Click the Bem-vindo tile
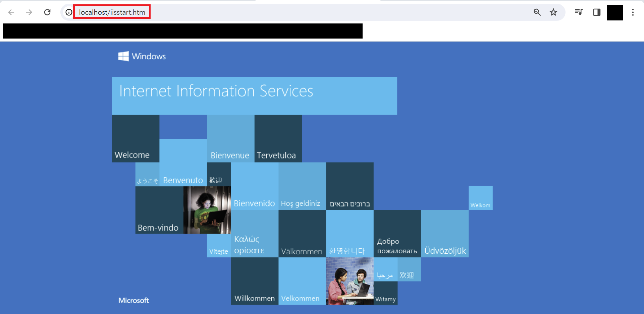The width and height of the screenshot is (644, 314). pyautogui.click(x=159, y=210)
